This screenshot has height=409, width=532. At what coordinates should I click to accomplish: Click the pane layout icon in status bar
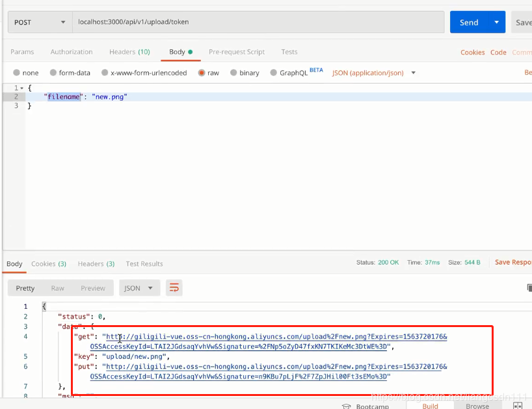point(518,406)
